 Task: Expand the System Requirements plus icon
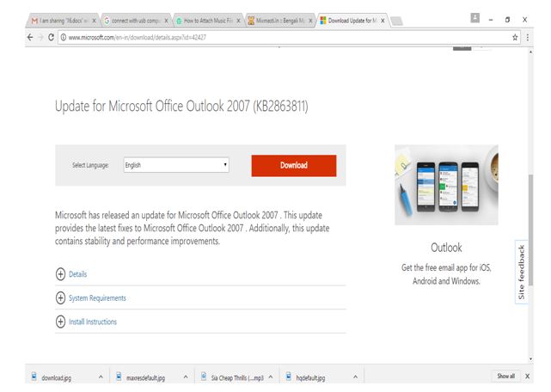pyautogui.click(x=60, y=297)
